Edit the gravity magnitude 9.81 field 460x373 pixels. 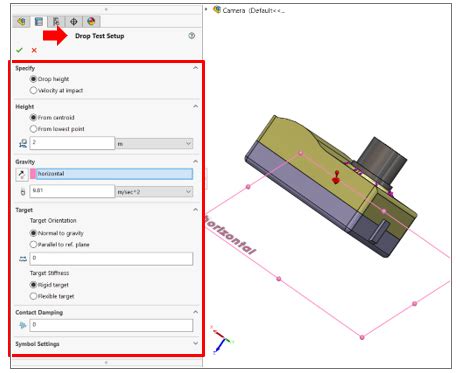coord(72,191)
